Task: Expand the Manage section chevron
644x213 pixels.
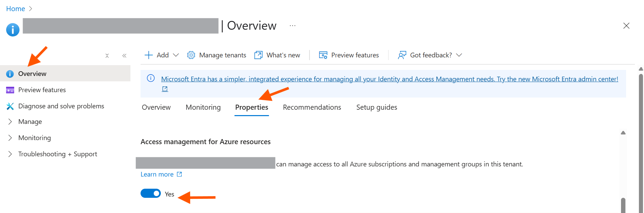Action: pos(10,122)
